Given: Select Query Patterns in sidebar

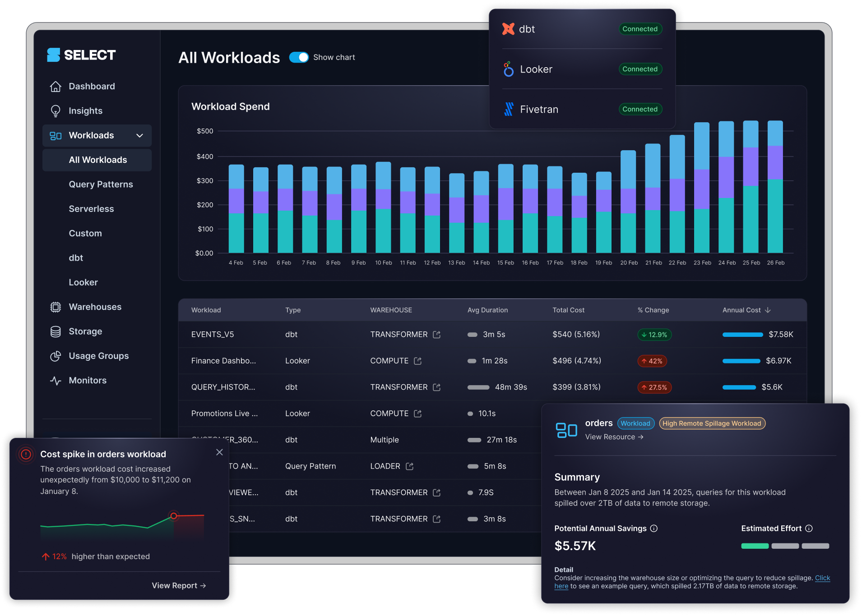Looking at the screenshot, I should pos(101,184).
